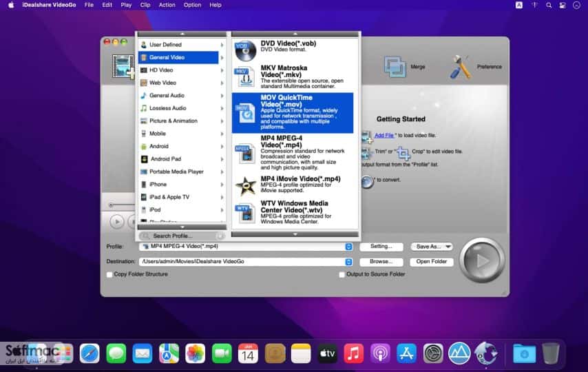Open the Action menu
588x372 pixels.
click(x=167, y=5)
